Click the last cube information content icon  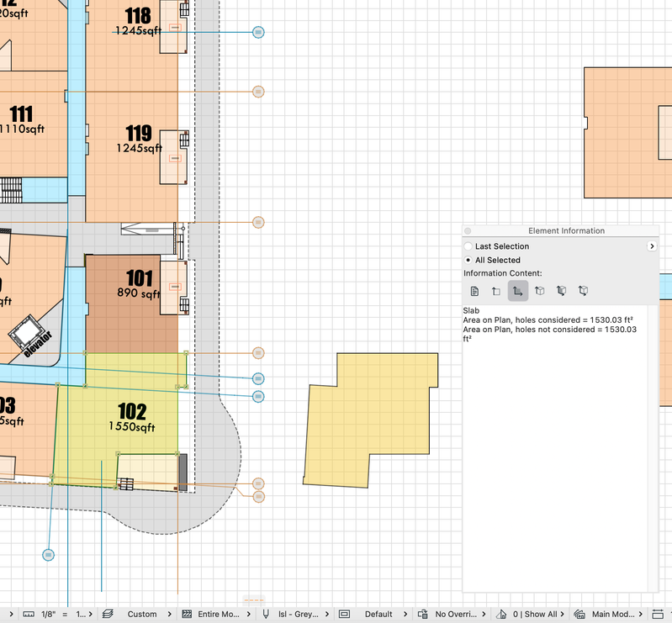[x=583, y=291]
